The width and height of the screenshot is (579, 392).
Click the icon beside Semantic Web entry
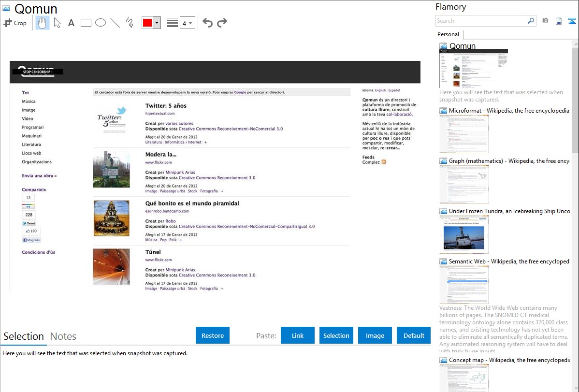click(443, 261)
